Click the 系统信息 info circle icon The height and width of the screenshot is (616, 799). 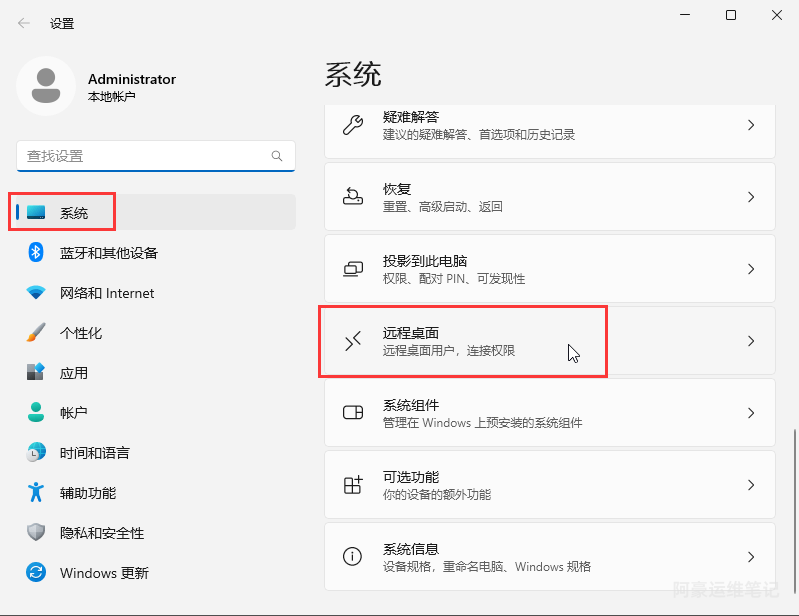pyautogui.click(x=353, y=556)
